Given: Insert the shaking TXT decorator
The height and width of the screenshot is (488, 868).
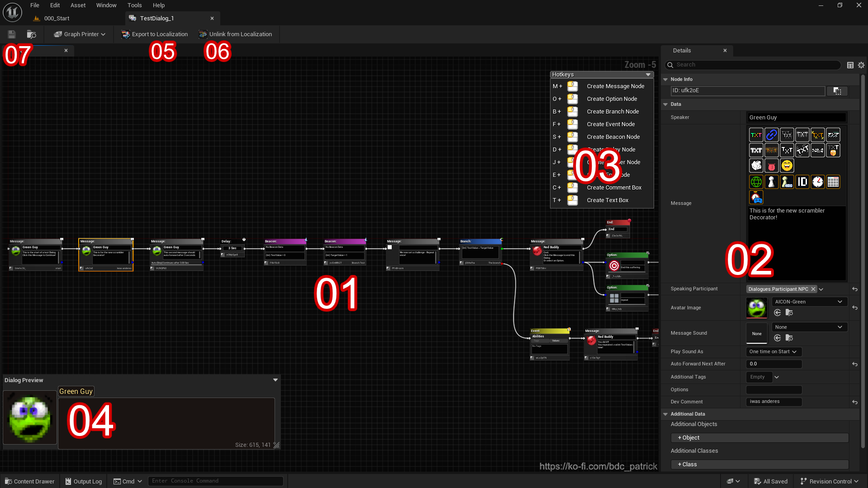Looking at the screenshot, I should click(802, 150).
